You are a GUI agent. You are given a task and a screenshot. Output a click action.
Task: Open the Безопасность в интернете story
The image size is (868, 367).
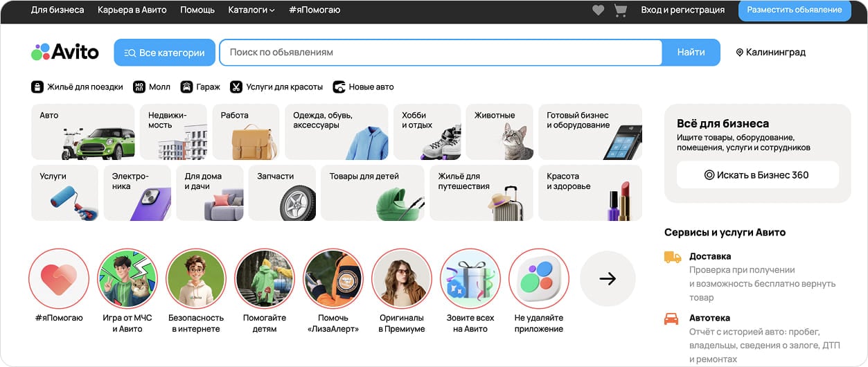click(x=196, y=278)
